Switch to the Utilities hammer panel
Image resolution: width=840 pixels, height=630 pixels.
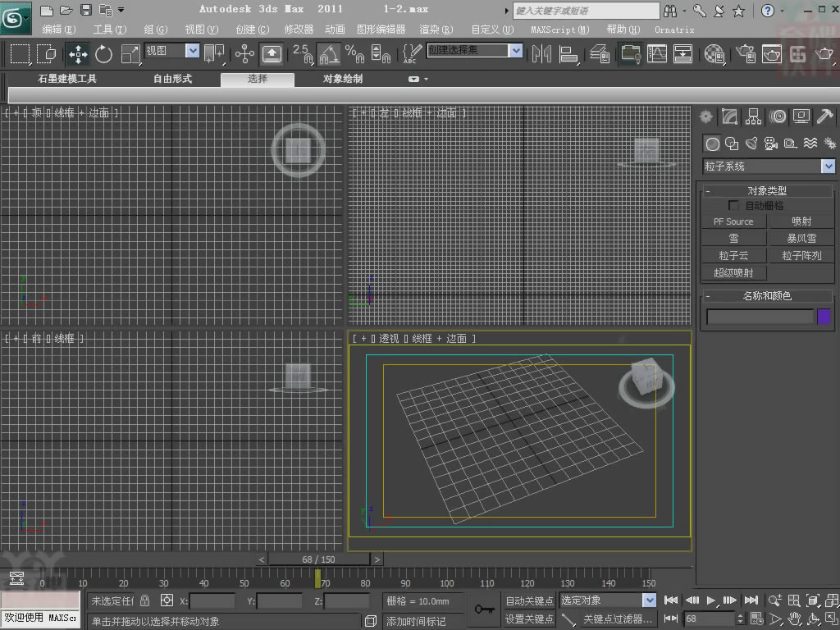click(x=825, y=116)
